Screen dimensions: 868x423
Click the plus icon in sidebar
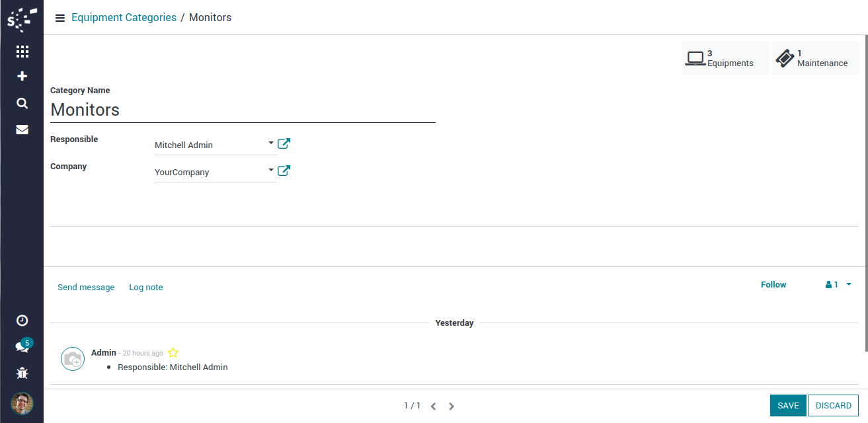pos(22,76)
